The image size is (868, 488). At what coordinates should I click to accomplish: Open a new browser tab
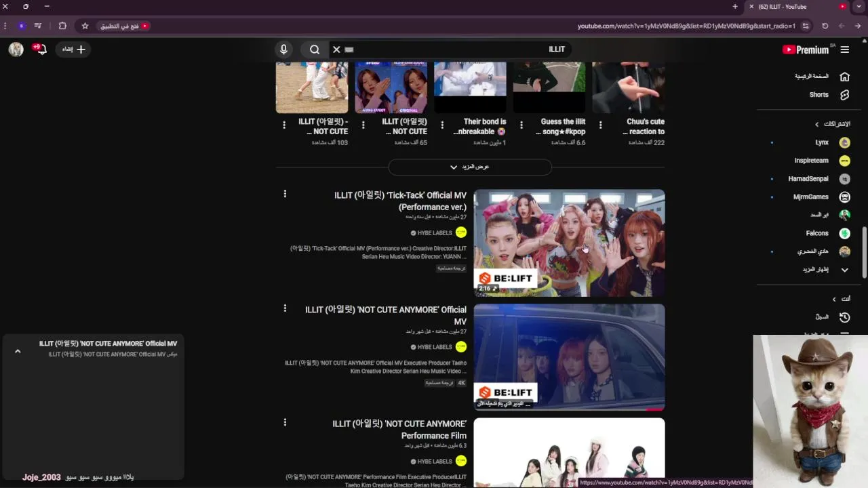(735, 7)
